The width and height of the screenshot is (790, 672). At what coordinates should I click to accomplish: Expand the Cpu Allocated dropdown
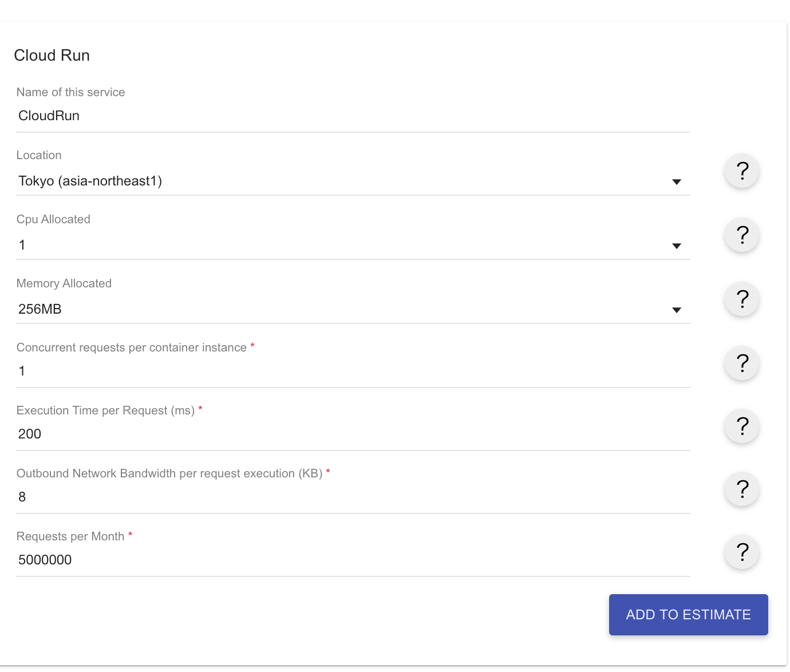(x=353, y=246)
